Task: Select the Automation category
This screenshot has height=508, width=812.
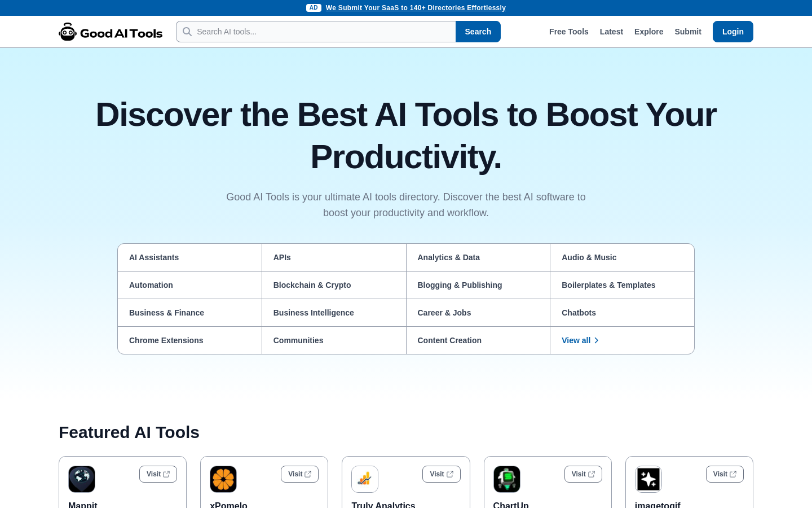Action: tap(189, 285)
